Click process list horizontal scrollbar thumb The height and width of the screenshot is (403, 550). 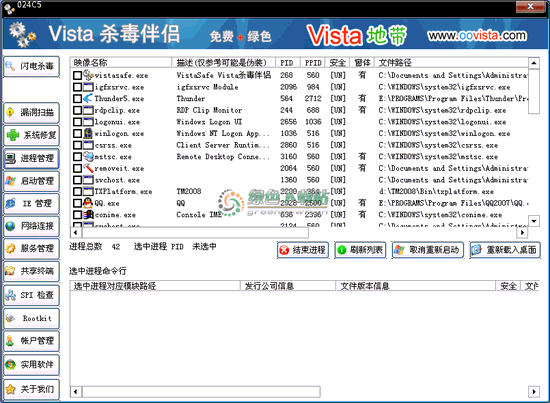click(x=195, y=232)
